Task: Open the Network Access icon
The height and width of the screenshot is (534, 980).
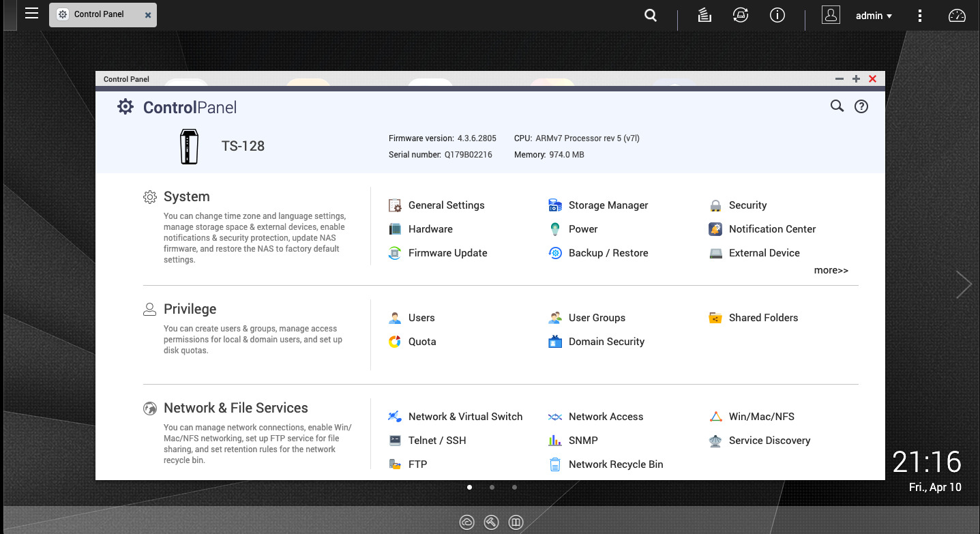Action: coord(555,417)
